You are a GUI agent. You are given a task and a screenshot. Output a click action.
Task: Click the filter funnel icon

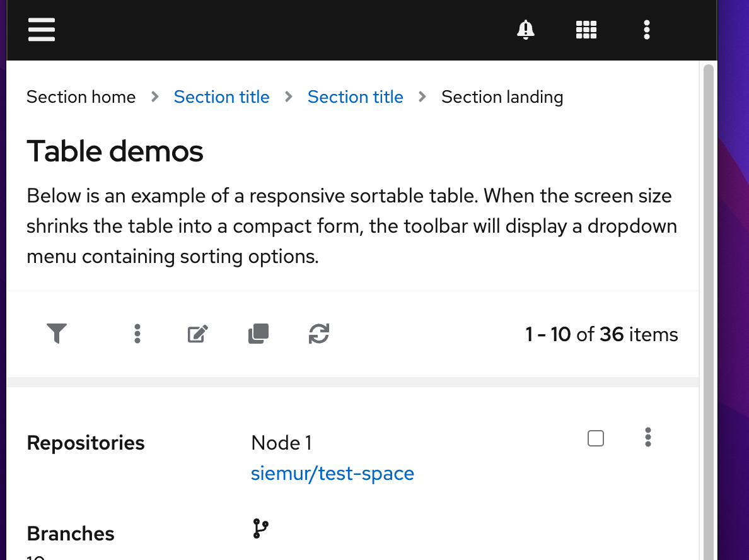coord(57,334)
